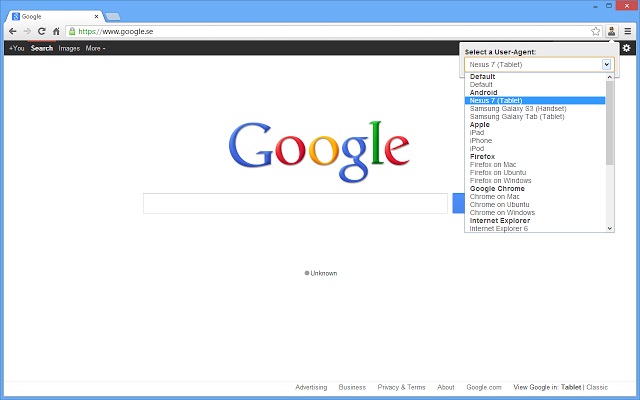Click the browser back arrow button

click(12, 31)
